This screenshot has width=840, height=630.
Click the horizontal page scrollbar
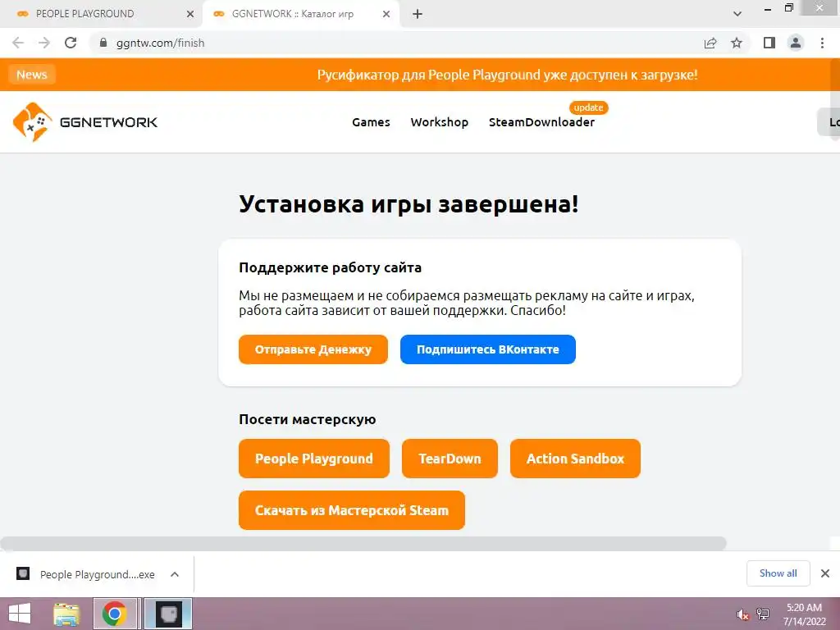point(363,543)
